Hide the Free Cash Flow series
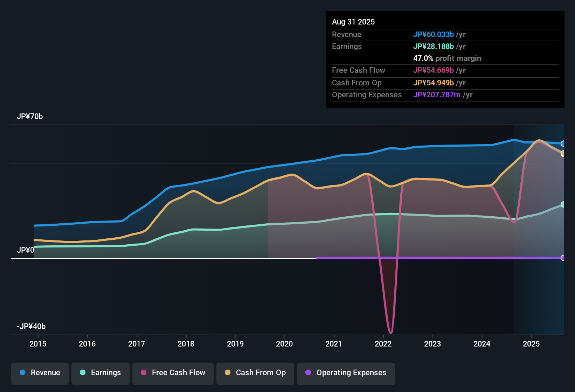The width and height of the screenshot is (575, 392). 173,373
